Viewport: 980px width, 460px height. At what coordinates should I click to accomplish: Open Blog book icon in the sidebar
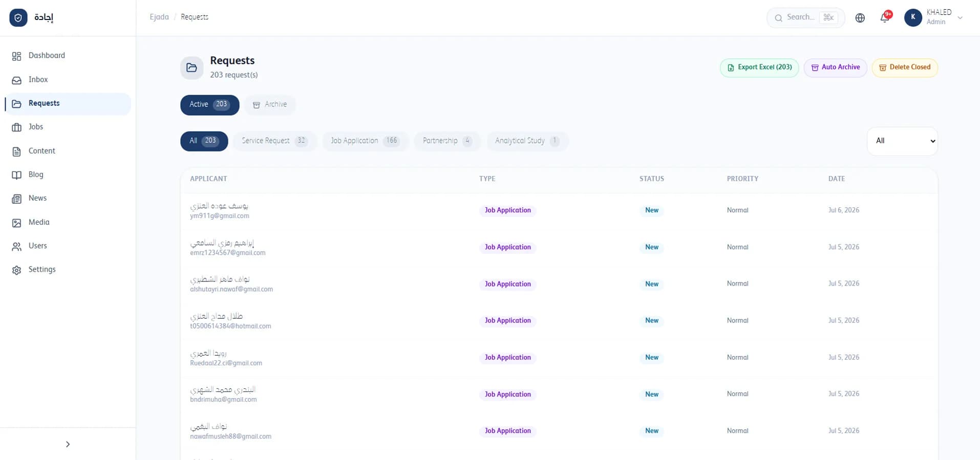point(17,175)
